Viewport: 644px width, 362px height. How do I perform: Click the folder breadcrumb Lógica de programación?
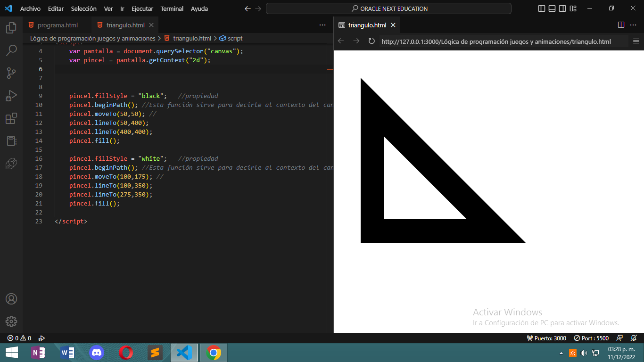pyautogui.click(x=92, y=38)
